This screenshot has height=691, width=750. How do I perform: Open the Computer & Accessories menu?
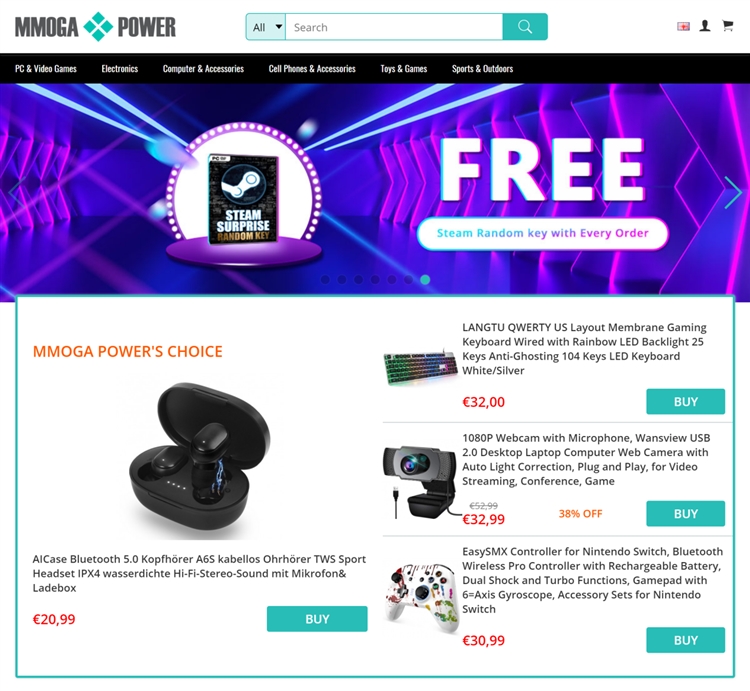click(x=203, y=69)
